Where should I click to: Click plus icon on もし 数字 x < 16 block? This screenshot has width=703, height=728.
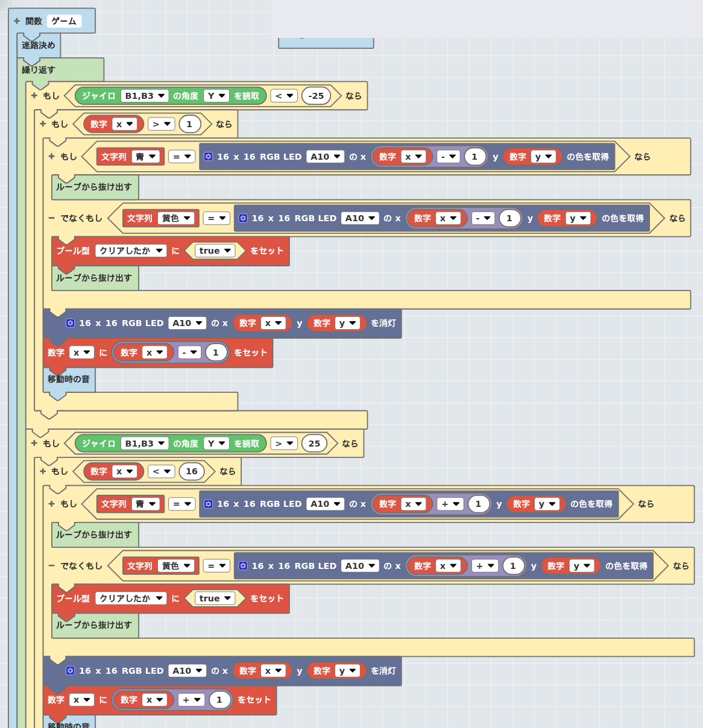(x=43, y=471)
